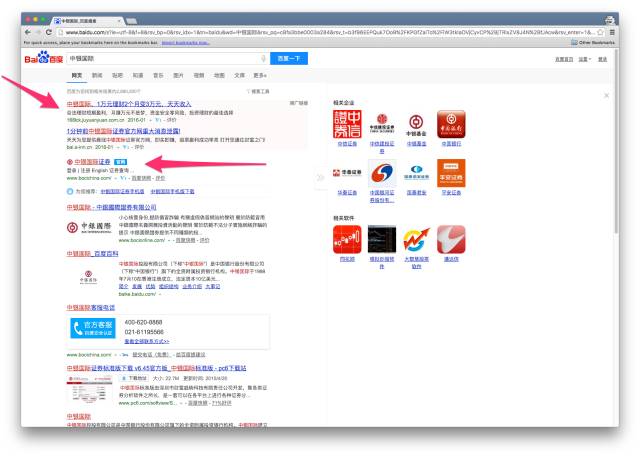Click the 中信证券 red seal logo
Screen dimensions: 640x457
[x=347, y=124]
